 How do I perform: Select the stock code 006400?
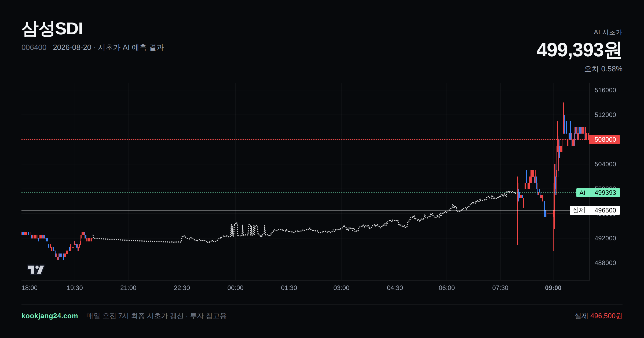pyautogui.click(x=34, y=47)
